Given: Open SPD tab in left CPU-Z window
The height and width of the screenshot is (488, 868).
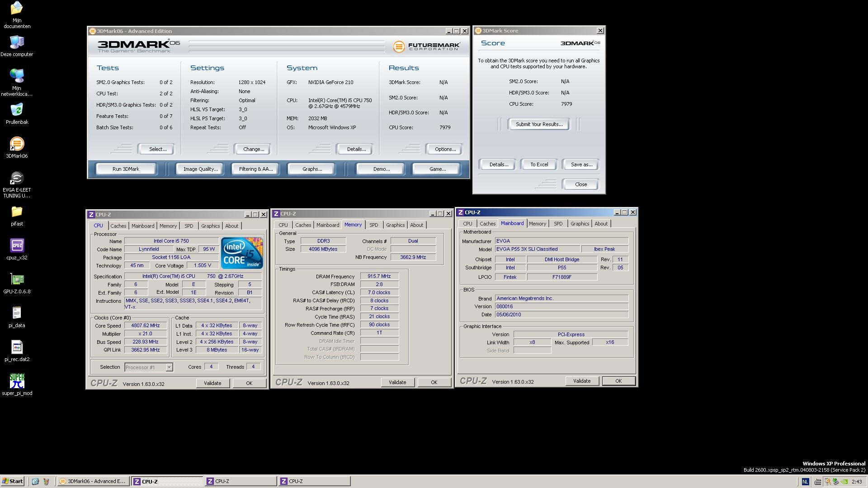Looking at the screenshot, I should coord(189,226).
